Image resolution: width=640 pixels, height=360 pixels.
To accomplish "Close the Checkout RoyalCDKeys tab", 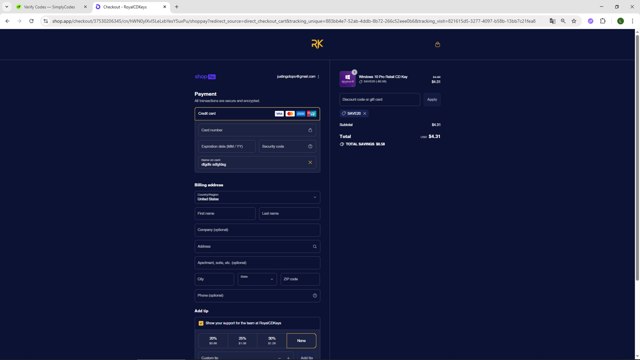I will tap(164, 7).
